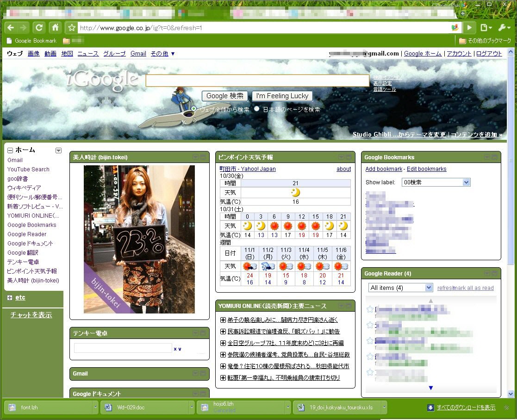The image size is (517, 420).
Task: Open the その他 menu in top navigation
Action: pyautogui.click(x=162, y=54)
